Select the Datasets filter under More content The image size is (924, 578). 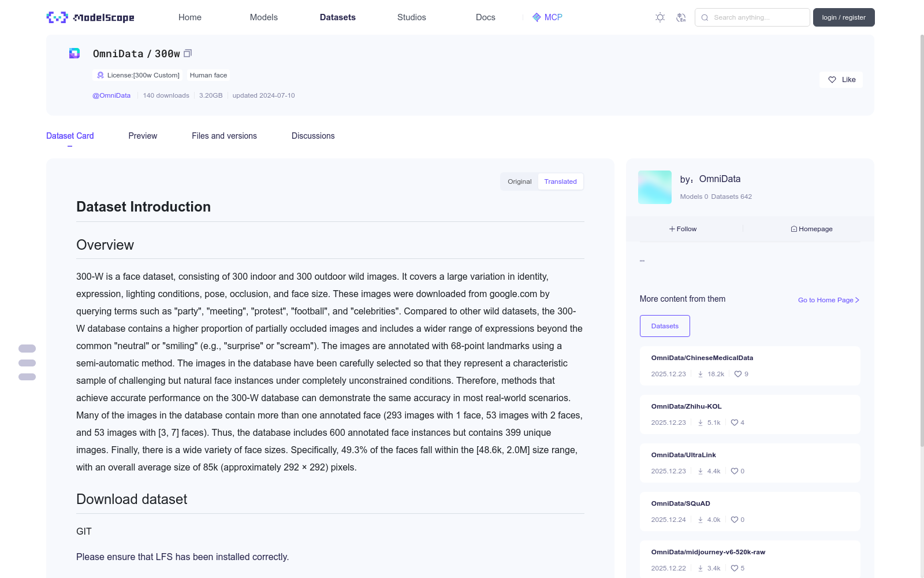click(665, 326)
